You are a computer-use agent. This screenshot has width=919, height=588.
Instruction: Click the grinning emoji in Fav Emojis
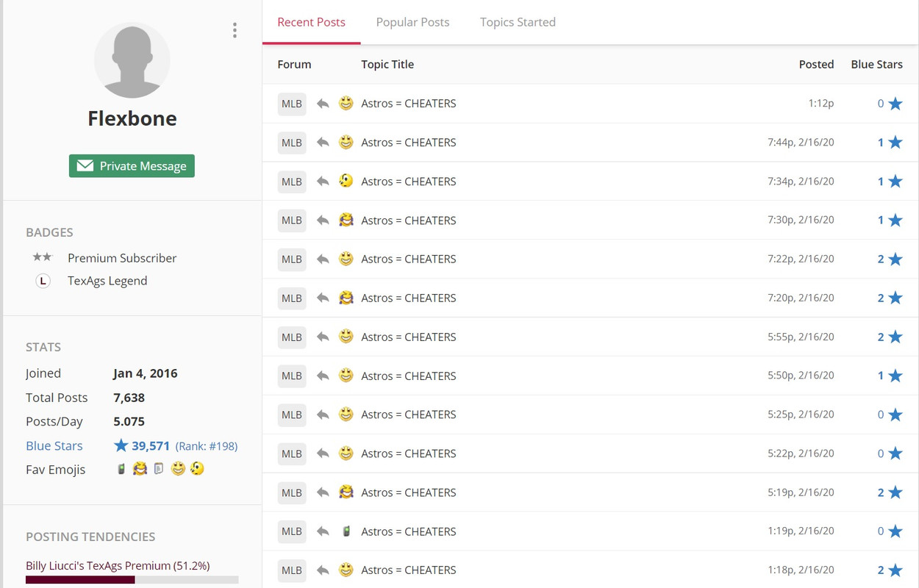(x=178, y=469)
